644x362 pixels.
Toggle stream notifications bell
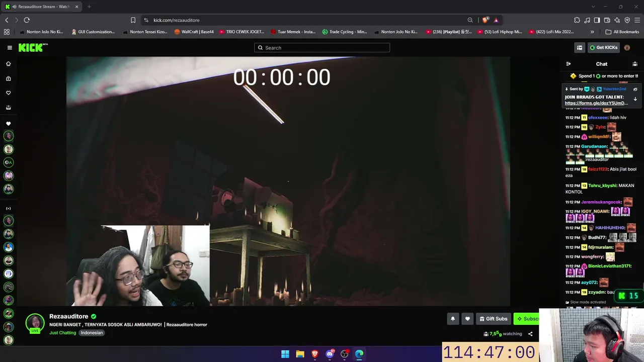453,319
